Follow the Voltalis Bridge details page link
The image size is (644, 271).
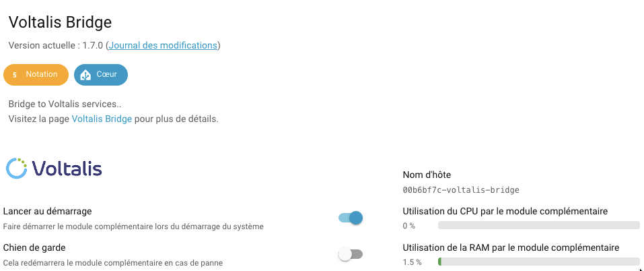coord(102,119)
